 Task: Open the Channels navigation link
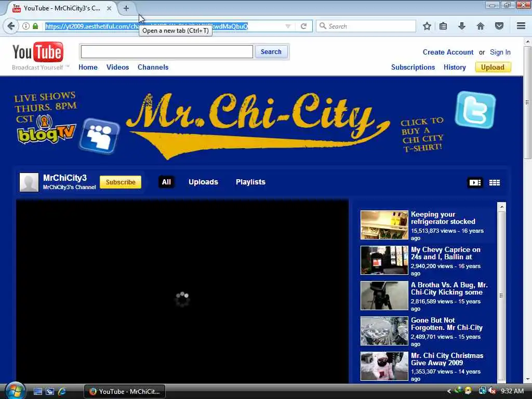pos(153,67)
